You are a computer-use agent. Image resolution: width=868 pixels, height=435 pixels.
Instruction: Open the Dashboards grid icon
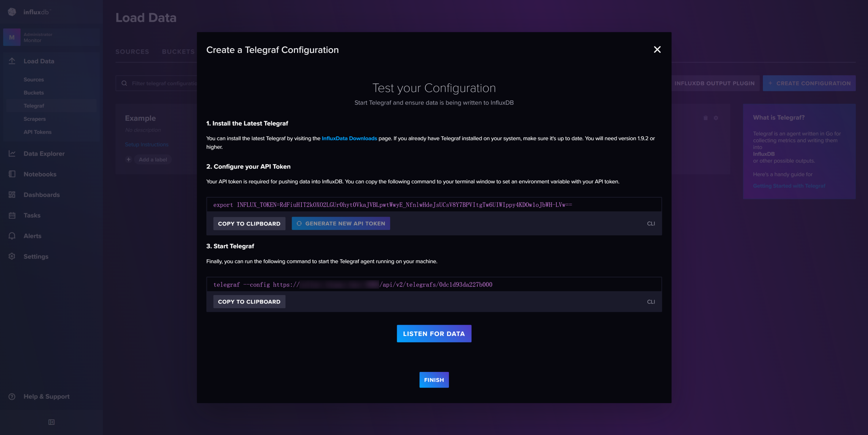(12, 195)
